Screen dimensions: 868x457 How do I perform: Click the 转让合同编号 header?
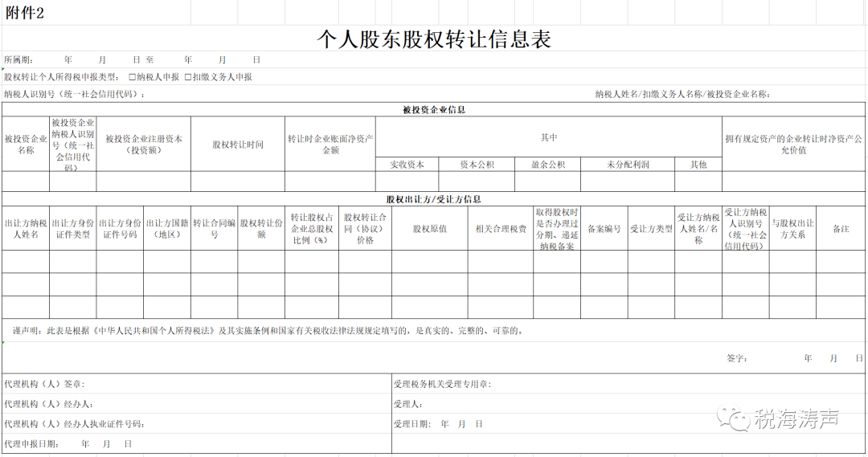tap(215, 228)
